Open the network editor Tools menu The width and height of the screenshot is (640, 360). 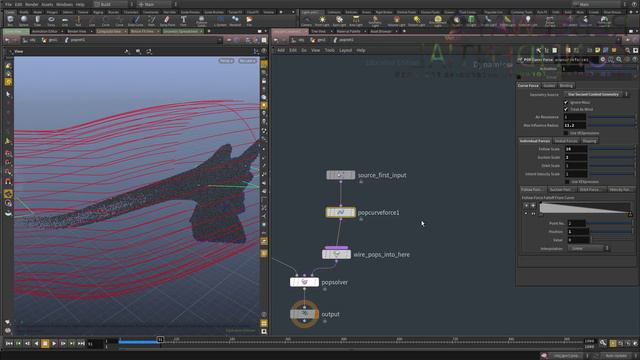(330, 50)
